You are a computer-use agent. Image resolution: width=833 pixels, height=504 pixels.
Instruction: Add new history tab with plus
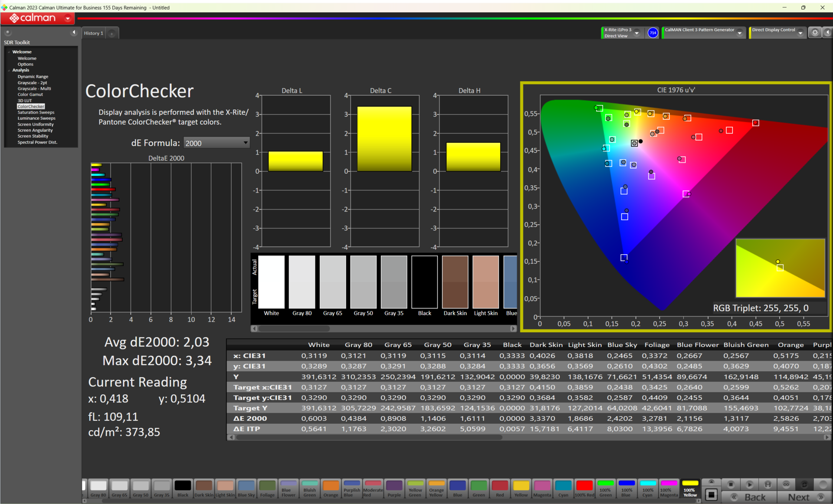(112, 33)
